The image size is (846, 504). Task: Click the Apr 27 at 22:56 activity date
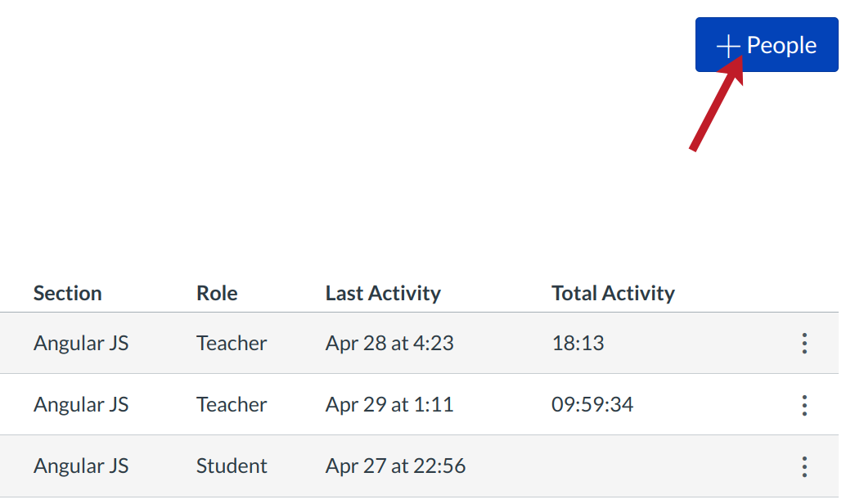[x=395, y=466]
